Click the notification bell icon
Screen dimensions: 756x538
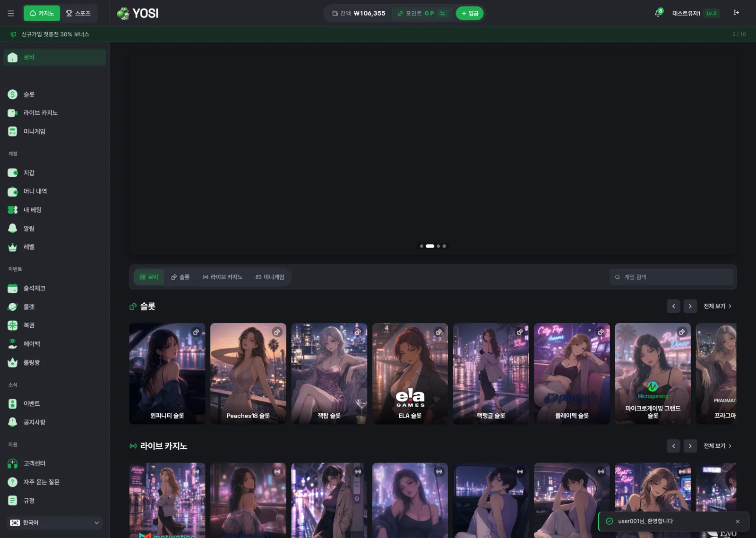click(658, 13)
